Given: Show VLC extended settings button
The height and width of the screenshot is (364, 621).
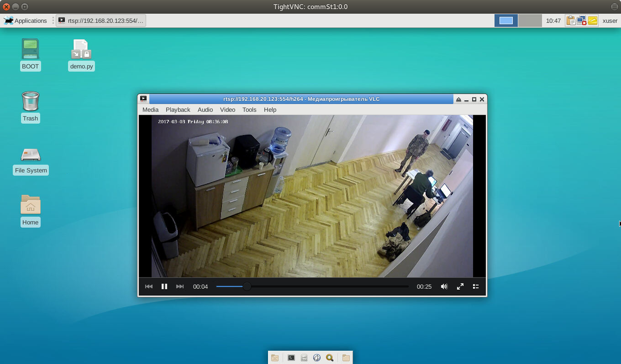Looking at the screenshot, I should click(x=476, y=286).
